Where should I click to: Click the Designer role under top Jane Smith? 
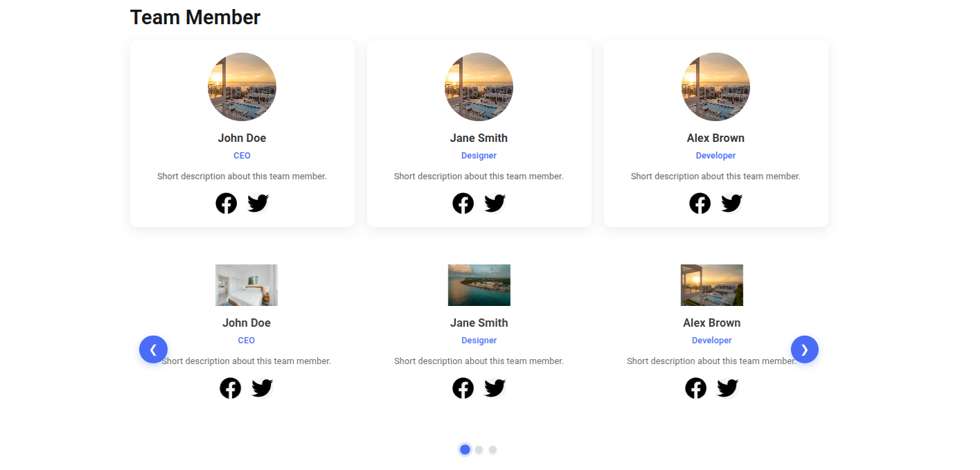coord(479,156)
